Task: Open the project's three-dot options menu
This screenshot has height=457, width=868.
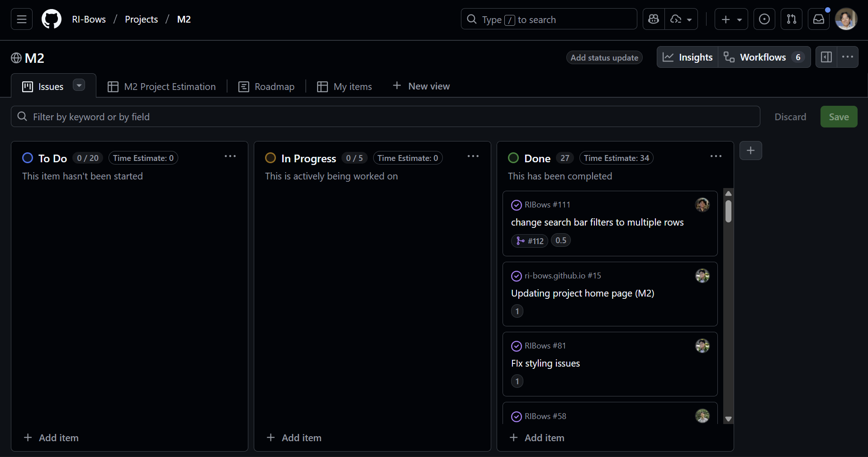Action: [x=847, y=57]
